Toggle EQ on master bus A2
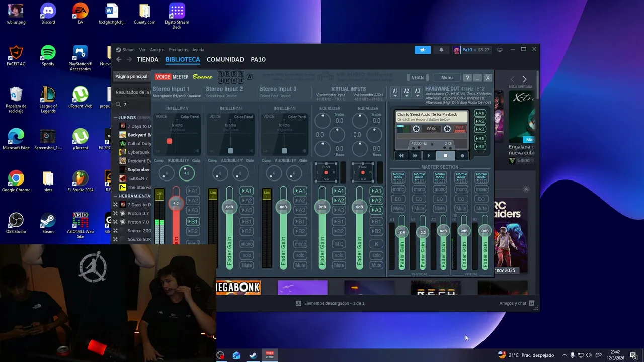 419,199
